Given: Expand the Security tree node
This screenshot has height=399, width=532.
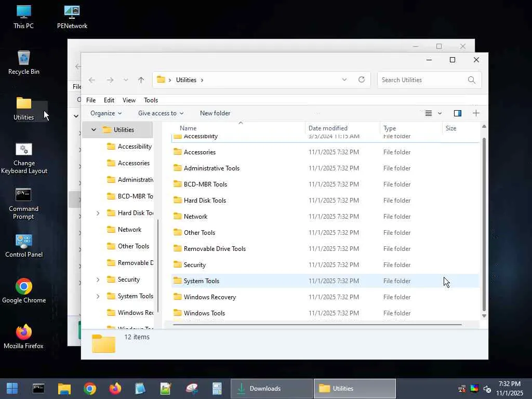Looking at the screenshot, I should click(98, 280).
